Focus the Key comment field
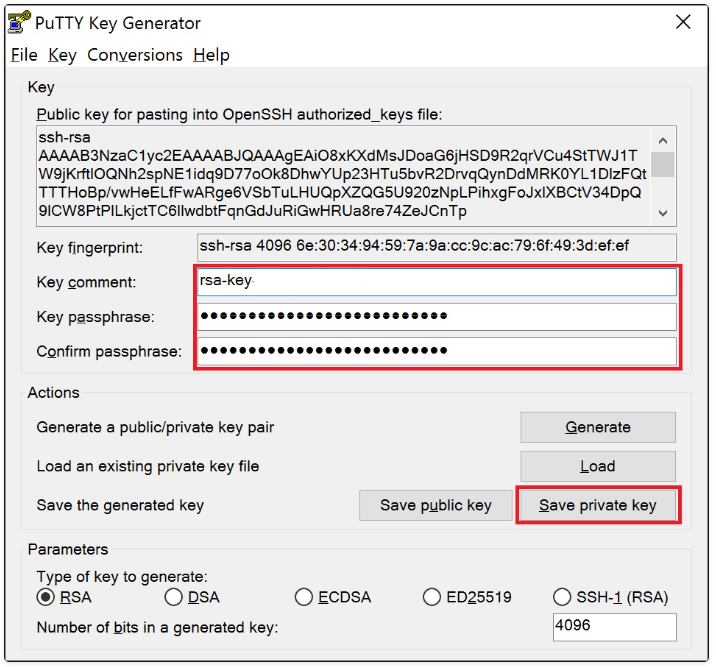The width and height of the screenshot is (716, 667). [437, 282]
